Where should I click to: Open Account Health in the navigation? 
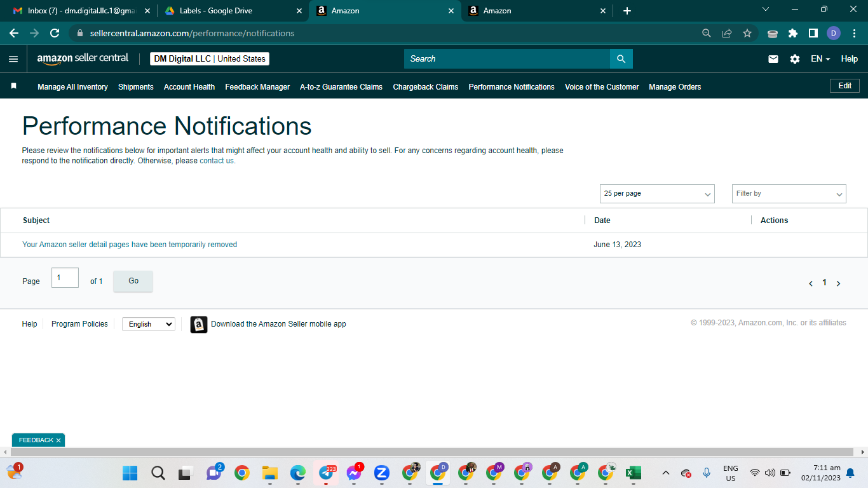(x=189, y=87)
